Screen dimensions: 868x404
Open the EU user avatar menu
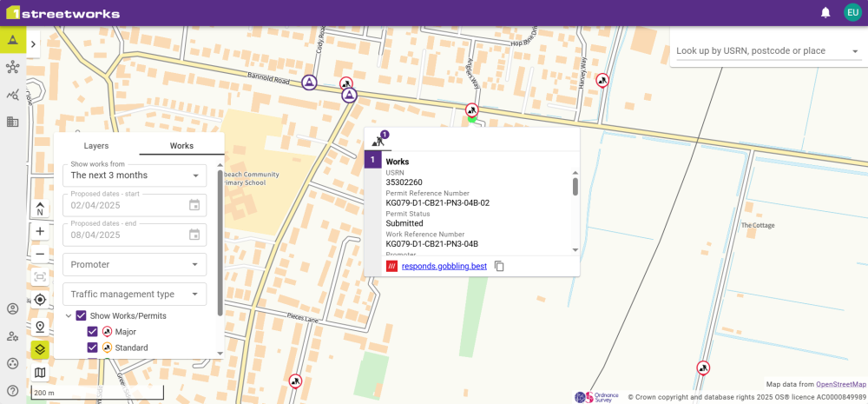852,12
